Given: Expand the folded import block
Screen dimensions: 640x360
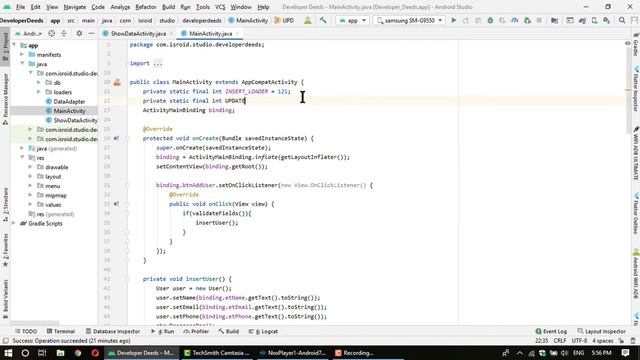Looking at the screenshot, I should pyautogui.click(x=158, y=64).
